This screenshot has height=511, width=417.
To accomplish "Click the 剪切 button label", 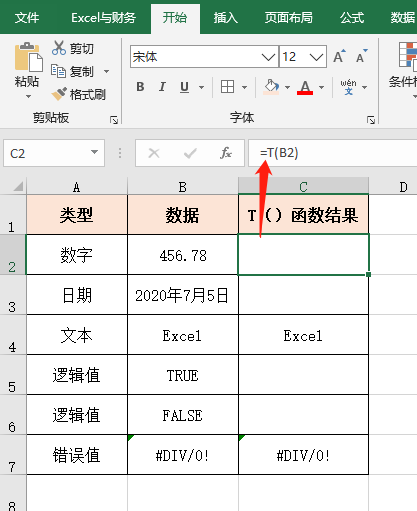I will point(82,49).
